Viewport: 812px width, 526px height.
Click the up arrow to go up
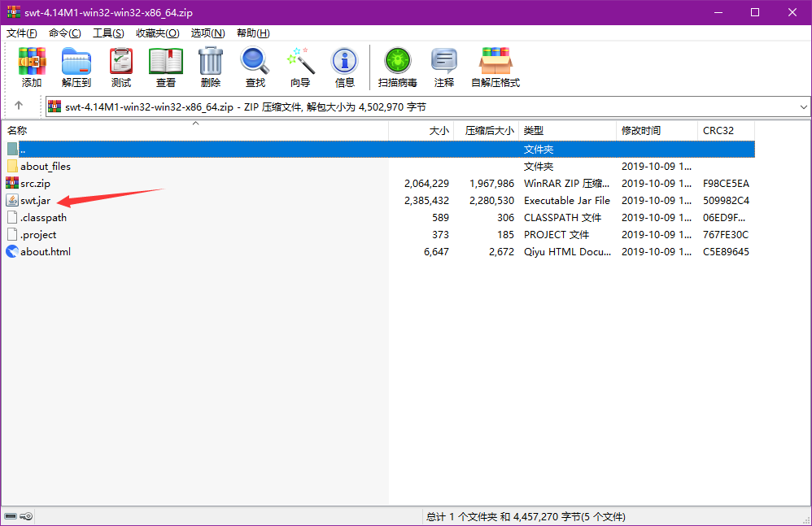coord(17,107)
